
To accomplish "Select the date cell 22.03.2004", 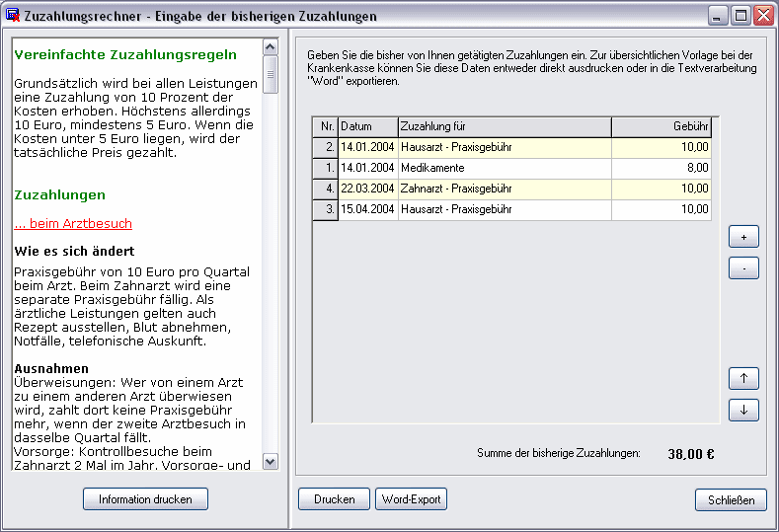I will click(368, 190).
